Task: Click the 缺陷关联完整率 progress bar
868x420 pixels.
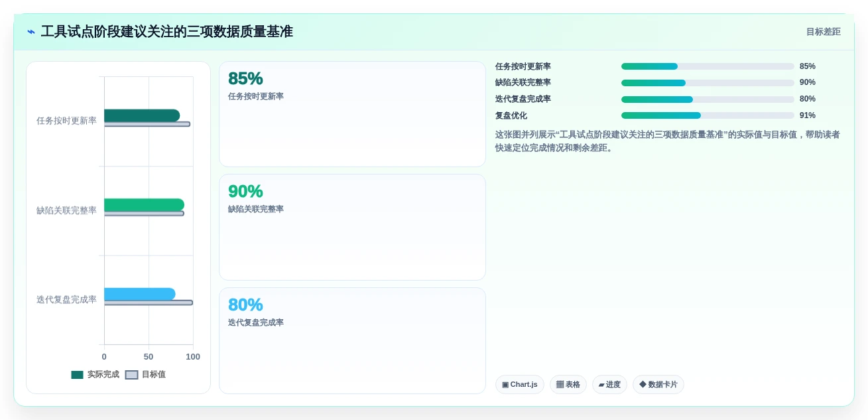Action: click(x=708, y=83)
